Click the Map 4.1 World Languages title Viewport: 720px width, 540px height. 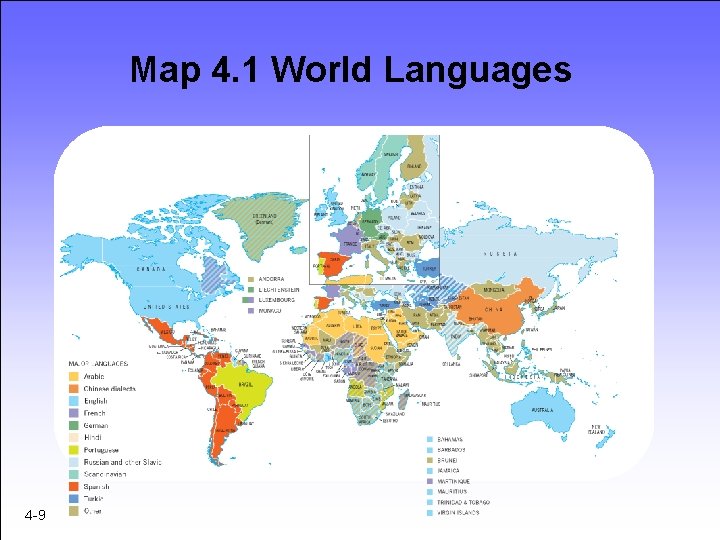click(x=351, y=70)
